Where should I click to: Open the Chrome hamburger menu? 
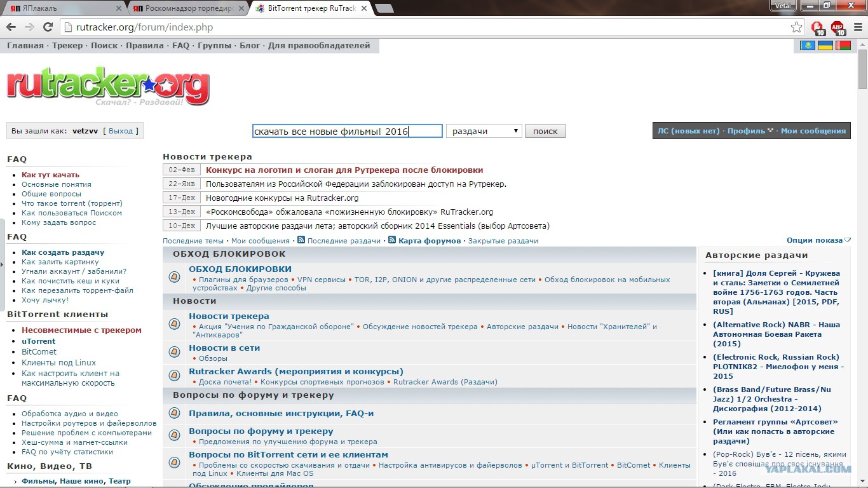(857, 27)
